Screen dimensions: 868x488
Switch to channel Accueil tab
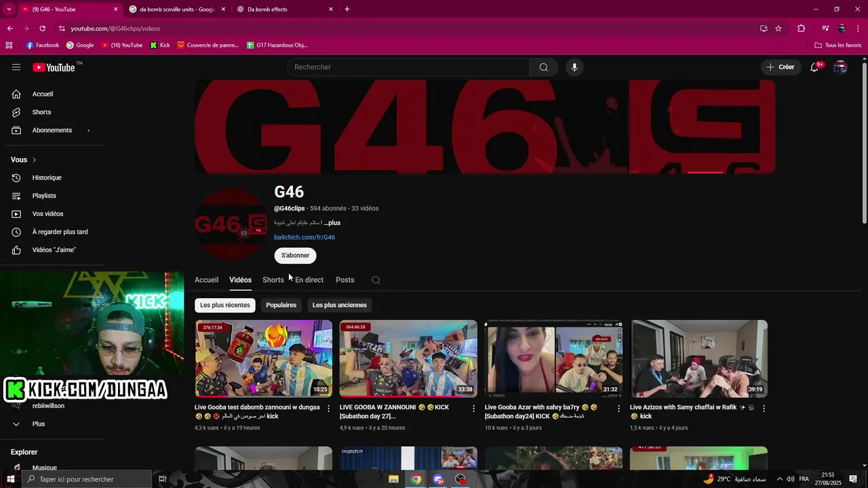coord(206,280)
